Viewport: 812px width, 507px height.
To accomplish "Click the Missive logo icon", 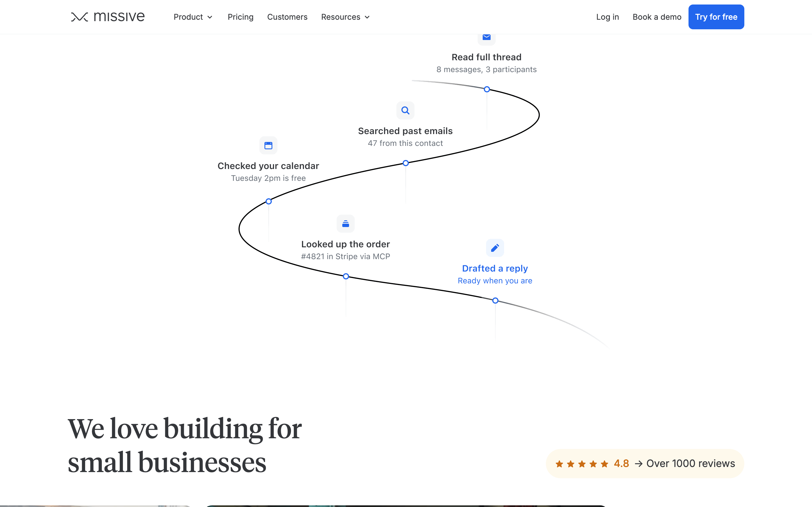I will [80, 17].
